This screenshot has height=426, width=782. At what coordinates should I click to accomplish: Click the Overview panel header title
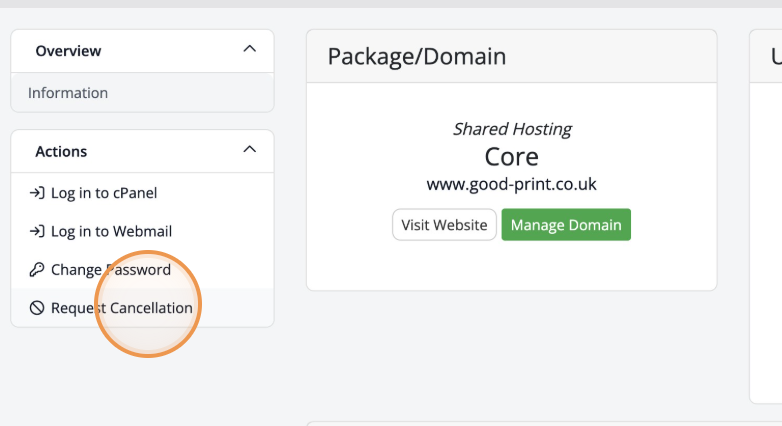pyautogui.click(x=68, y=51)
